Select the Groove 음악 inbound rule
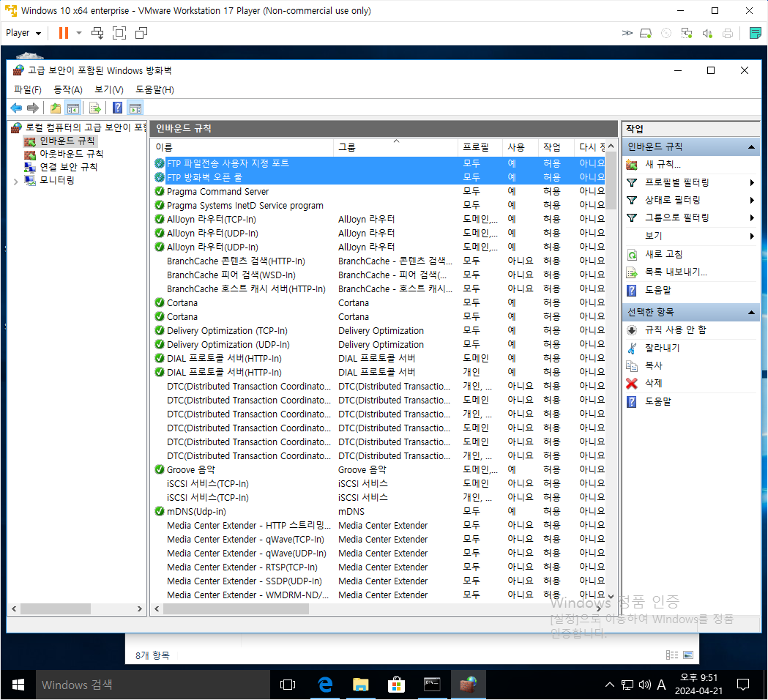This screenshot has width=768, height=700. click(379, 470)
